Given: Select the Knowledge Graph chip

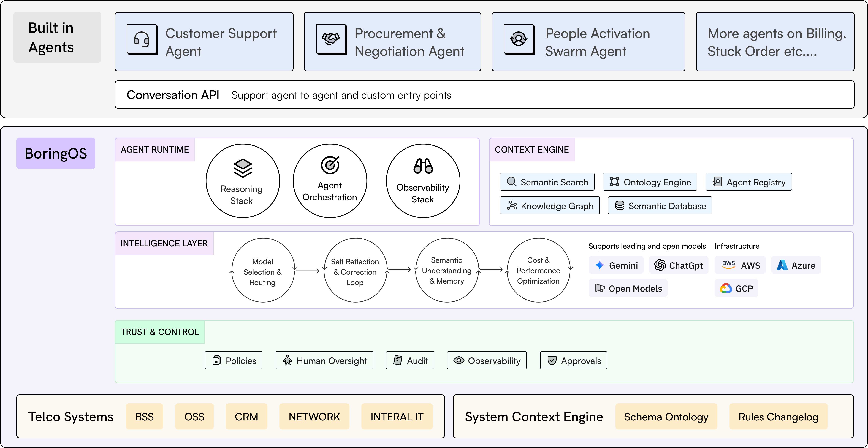Looking at the screenshot, I should [549, 206].
